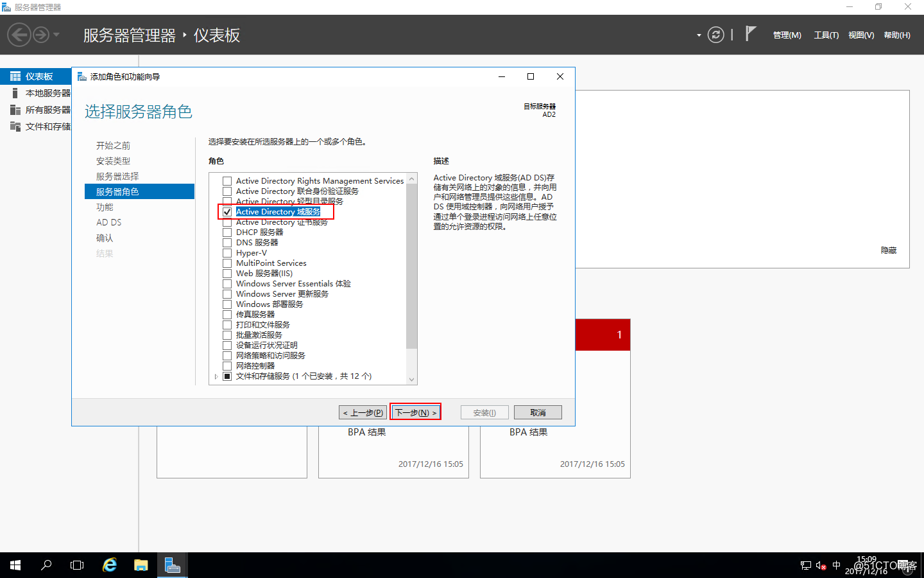Click the refresh icon in header
Viewport: 924px width, 578px height.
coord(715,35)
